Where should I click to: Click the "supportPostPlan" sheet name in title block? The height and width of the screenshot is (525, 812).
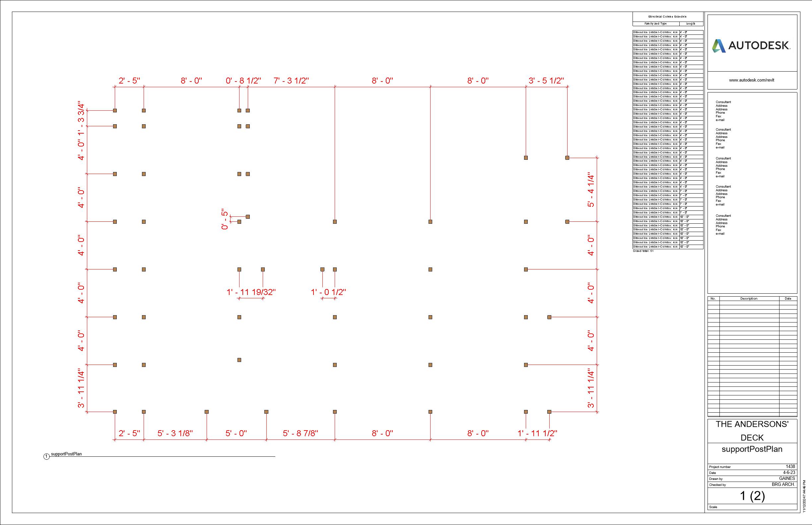point(752,449)
